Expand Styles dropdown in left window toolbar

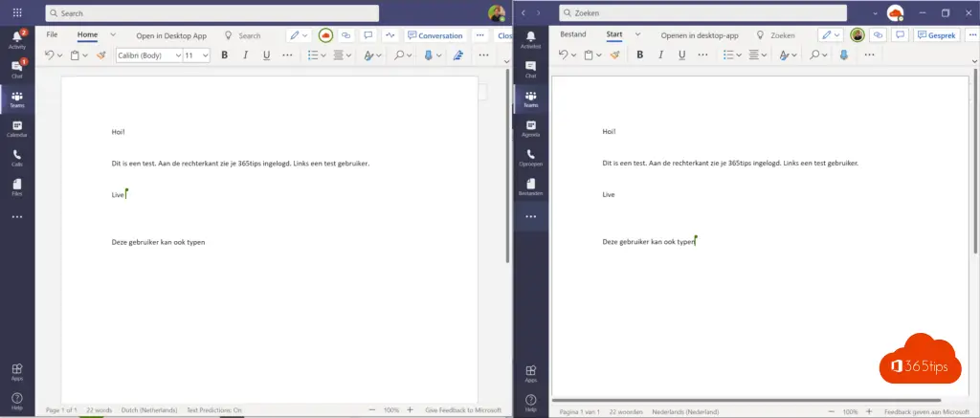click(x=379, y=55)
